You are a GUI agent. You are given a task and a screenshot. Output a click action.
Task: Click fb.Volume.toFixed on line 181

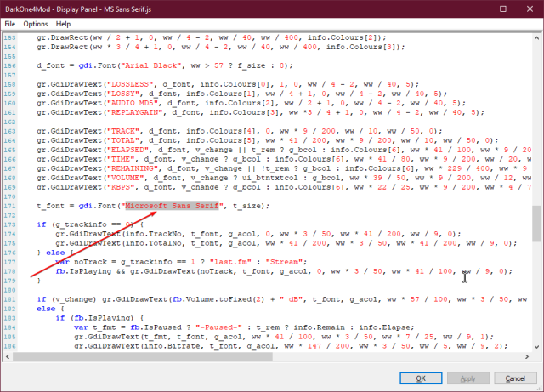tap(213, 299)
